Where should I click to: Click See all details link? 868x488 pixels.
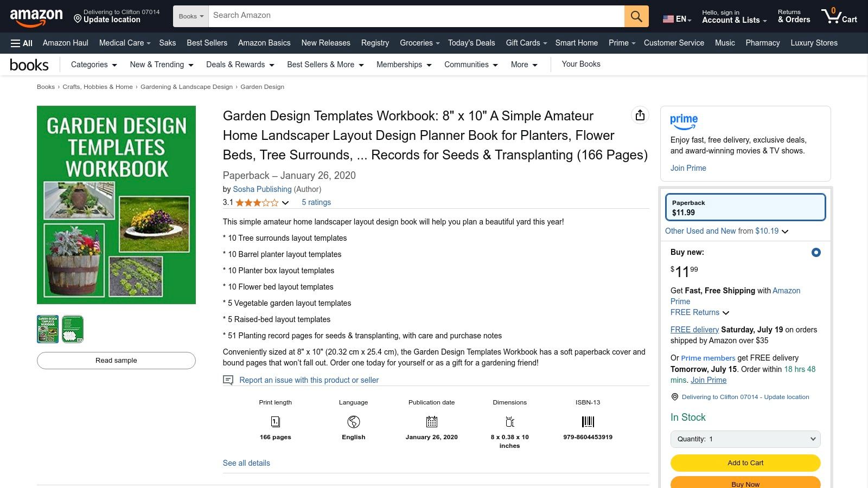[x=246, y=463]
